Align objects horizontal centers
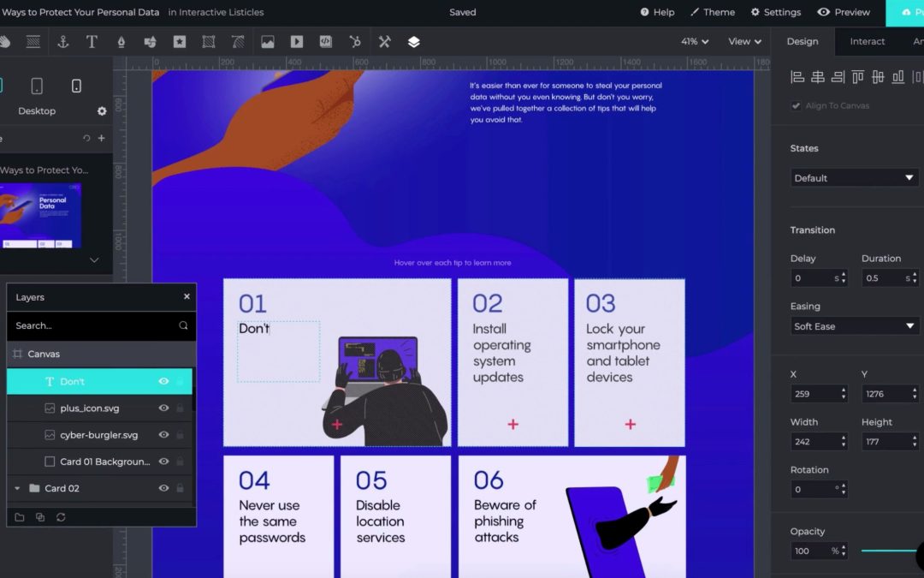The height and width of the screenshot is (578, 924). coord(818,77)
